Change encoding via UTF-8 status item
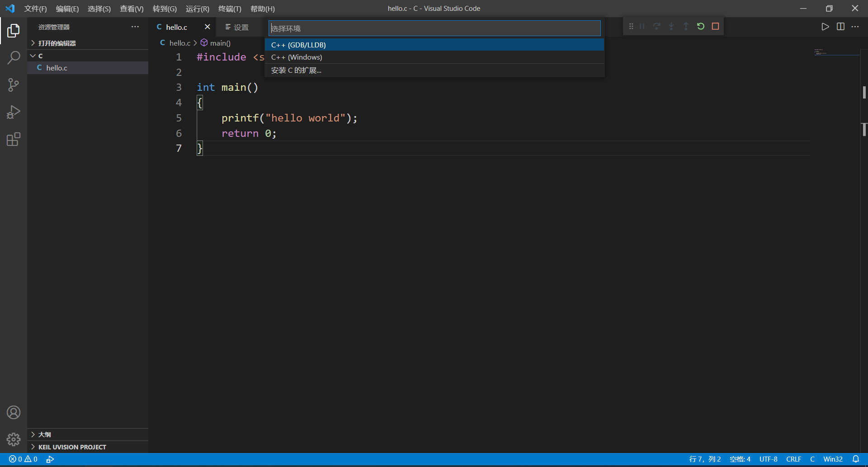868x467 pixels. (769, 459)
